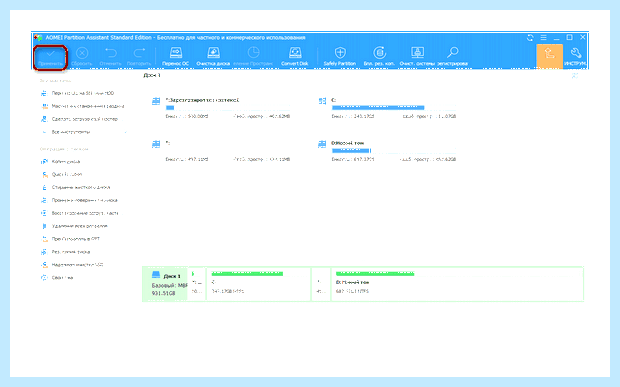Select the delete all partitions operation

pyautogui.click(x=74, y=226)
